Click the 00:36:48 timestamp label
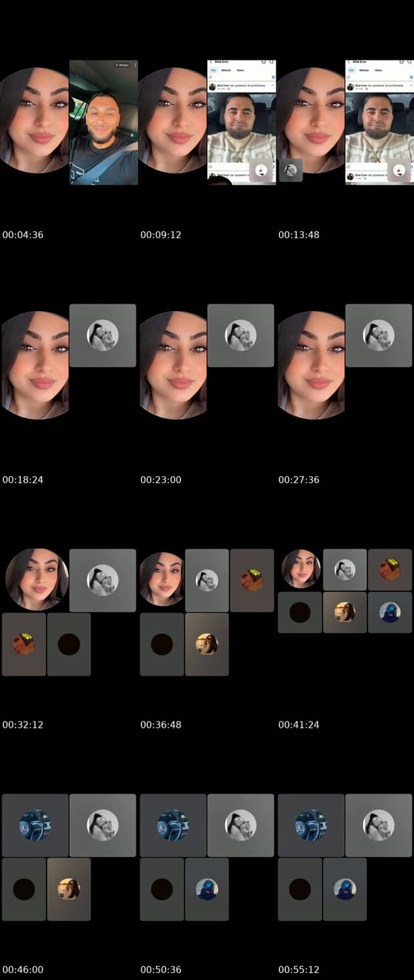Viewport: 414px width, 980px height. 160,724
